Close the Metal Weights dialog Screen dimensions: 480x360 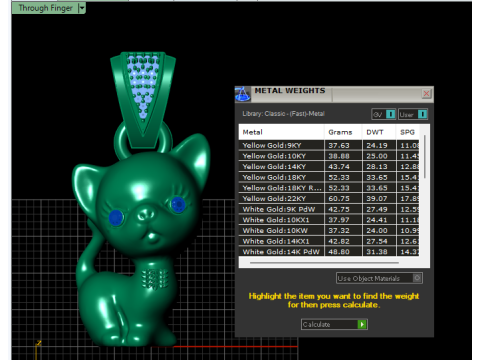click(426, 94)
